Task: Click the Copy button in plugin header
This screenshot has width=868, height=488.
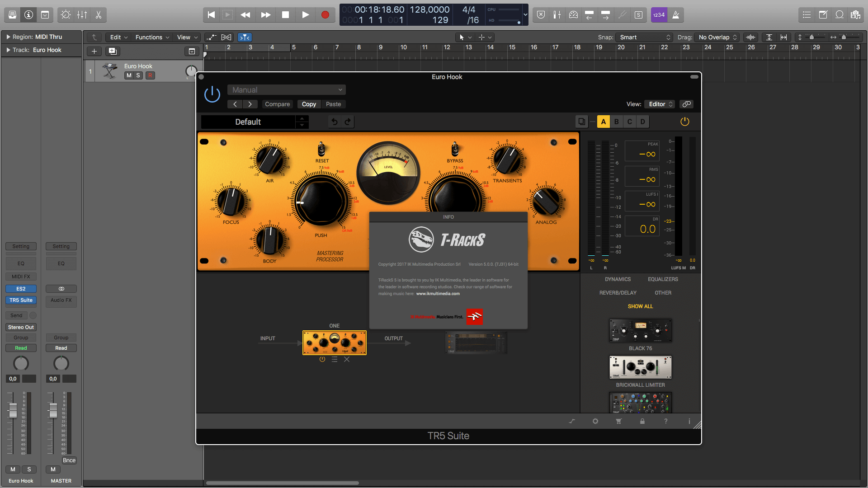Action: pos(309,104)
